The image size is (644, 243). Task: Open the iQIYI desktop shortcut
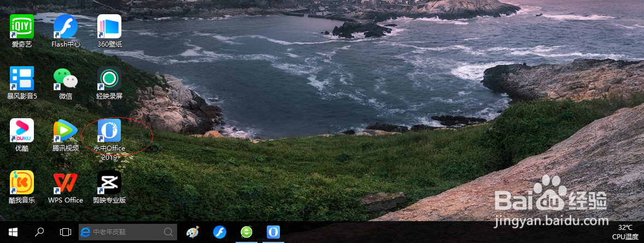point(22,31)
